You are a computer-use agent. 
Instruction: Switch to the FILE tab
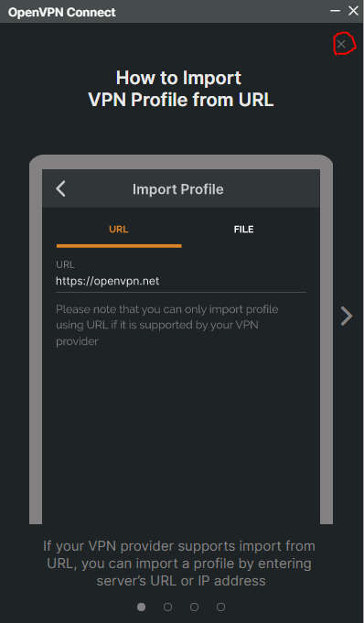click(x=243, y=230)
